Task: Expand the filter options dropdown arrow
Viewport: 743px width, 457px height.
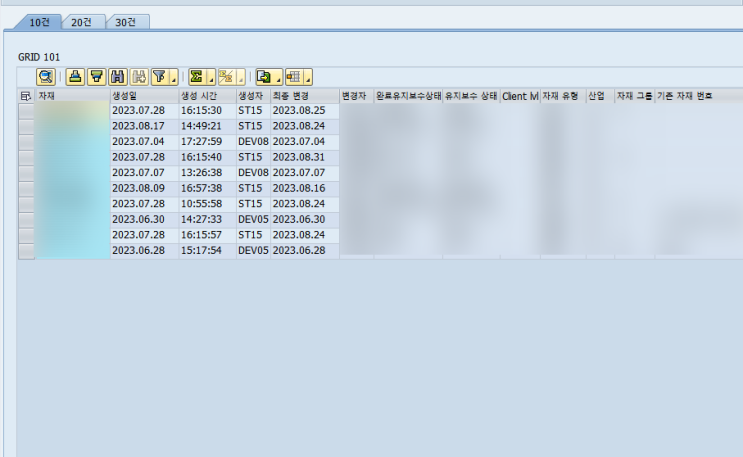Action: [x=173, y=78]
